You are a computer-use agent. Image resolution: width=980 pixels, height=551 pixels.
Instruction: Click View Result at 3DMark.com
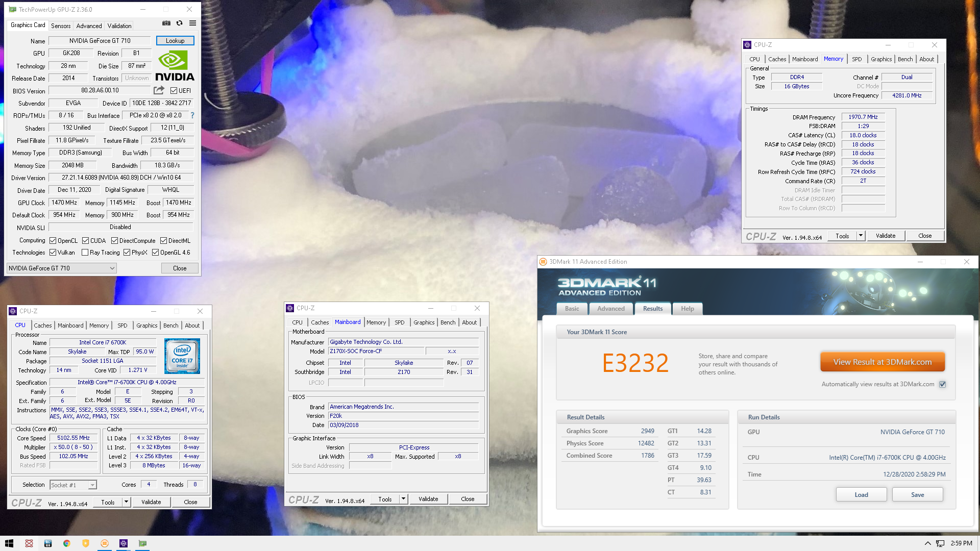tap(883, 362)
